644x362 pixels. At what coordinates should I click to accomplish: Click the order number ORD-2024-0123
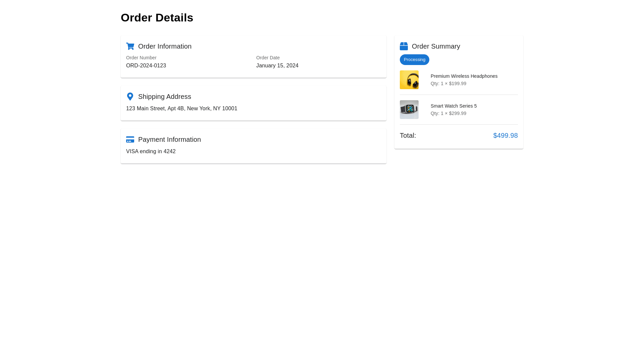(x=146, y=66)
